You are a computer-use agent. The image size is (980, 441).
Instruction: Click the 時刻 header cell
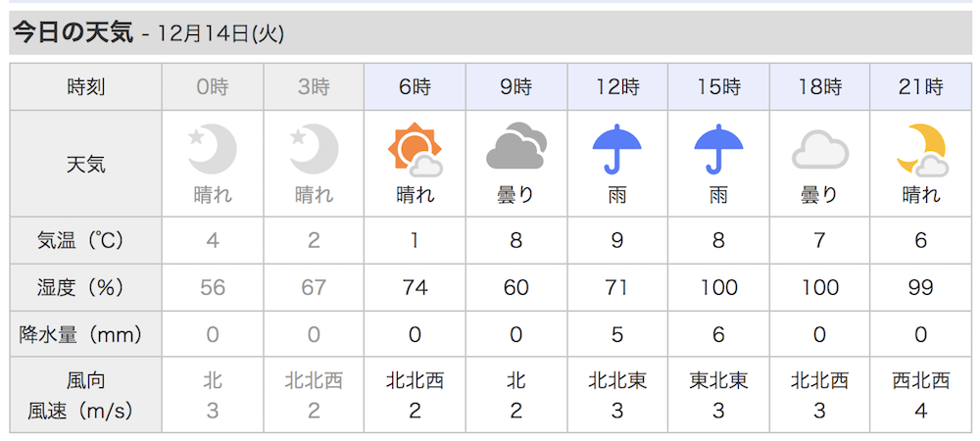click(85, 87)
